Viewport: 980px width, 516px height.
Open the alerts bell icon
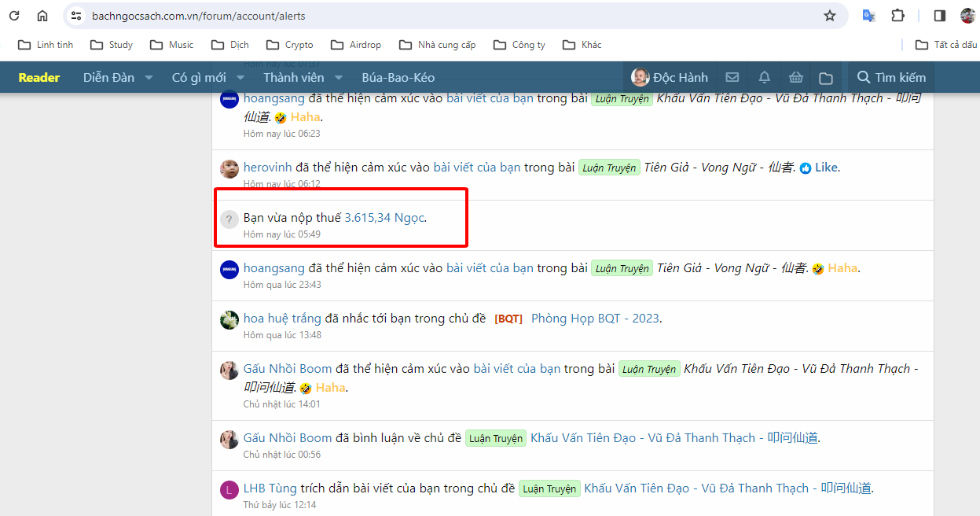click(x=764, y=77)
